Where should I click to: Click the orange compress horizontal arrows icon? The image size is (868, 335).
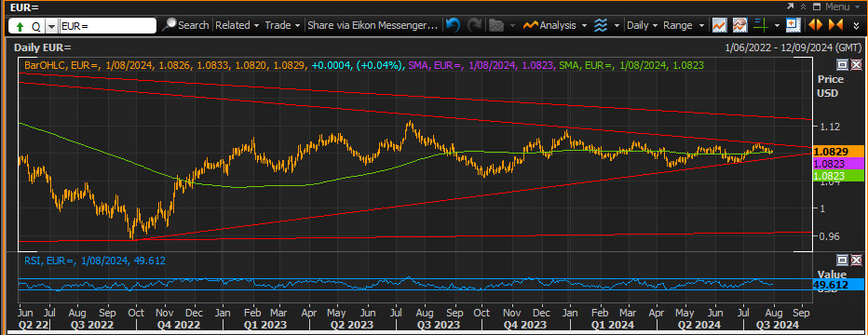coord(835,25)
